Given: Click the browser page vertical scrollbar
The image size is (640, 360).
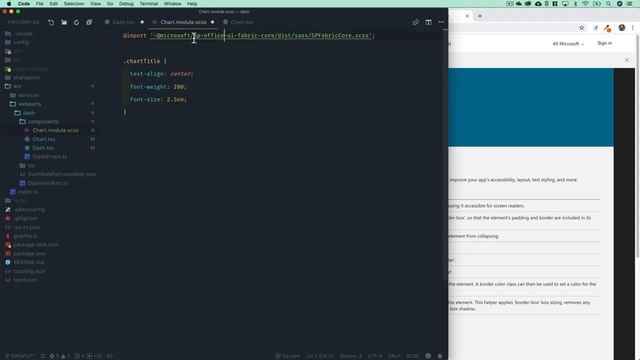Looking at the screenshot, I should point(637,147).
